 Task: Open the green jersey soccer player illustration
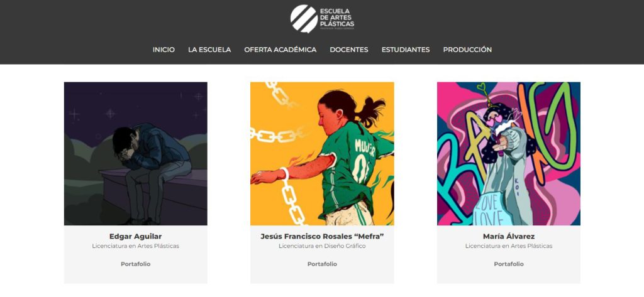(322, 153)
